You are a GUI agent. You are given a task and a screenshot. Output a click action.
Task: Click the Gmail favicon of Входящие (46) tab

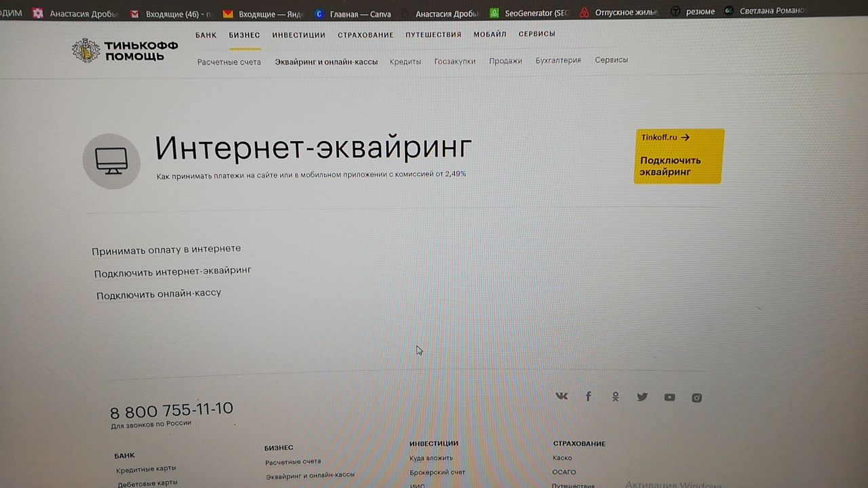coord(135,14)
